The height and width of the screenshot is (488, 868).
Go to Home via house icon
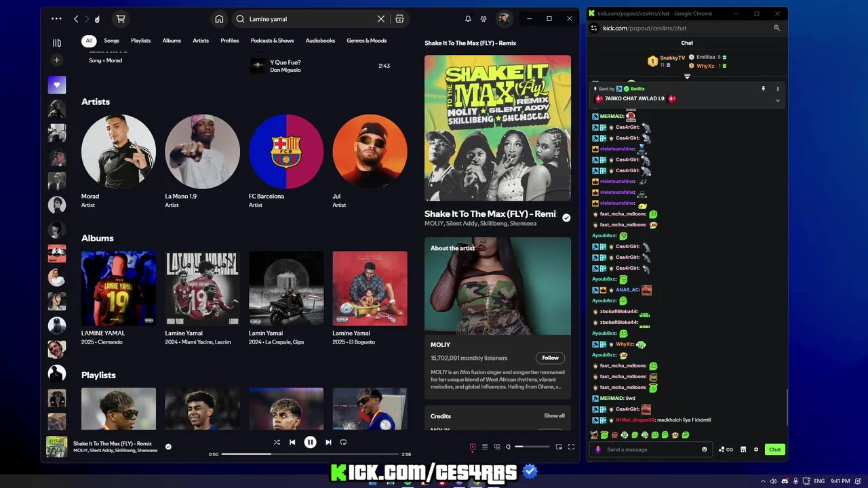pyautogui.click(x=219, y=19)
